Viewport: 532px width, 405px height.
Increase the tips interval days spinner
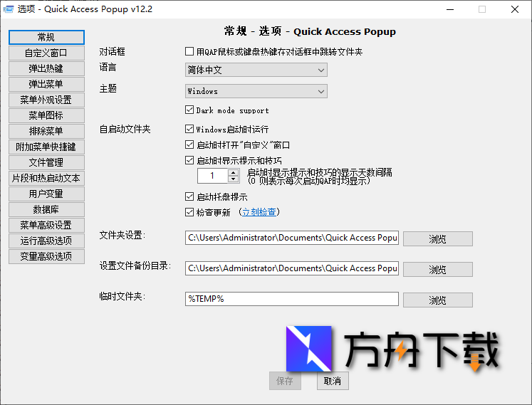[x=234, y=172]
